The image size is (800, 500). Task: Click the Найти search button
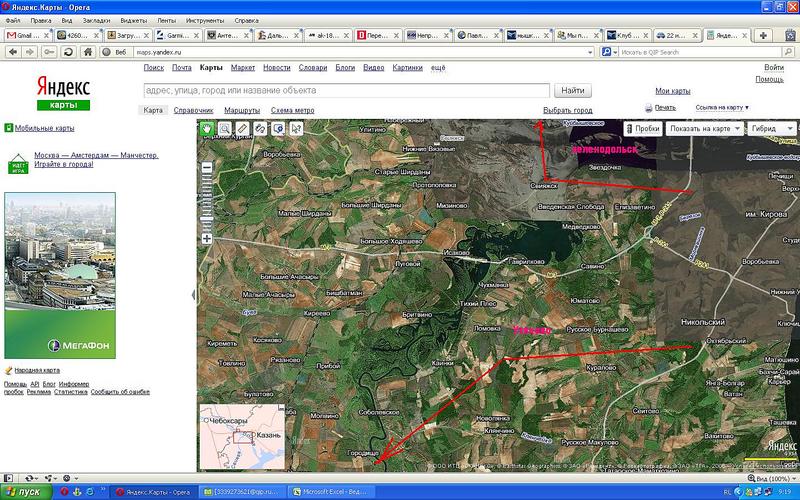[572, 90]
